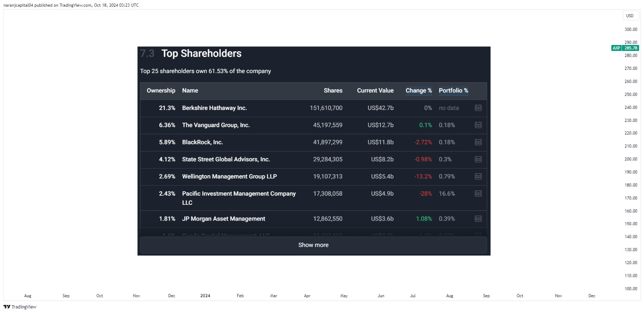Click the Berkshire Hathaway Inc. name

tap(214, 108)
